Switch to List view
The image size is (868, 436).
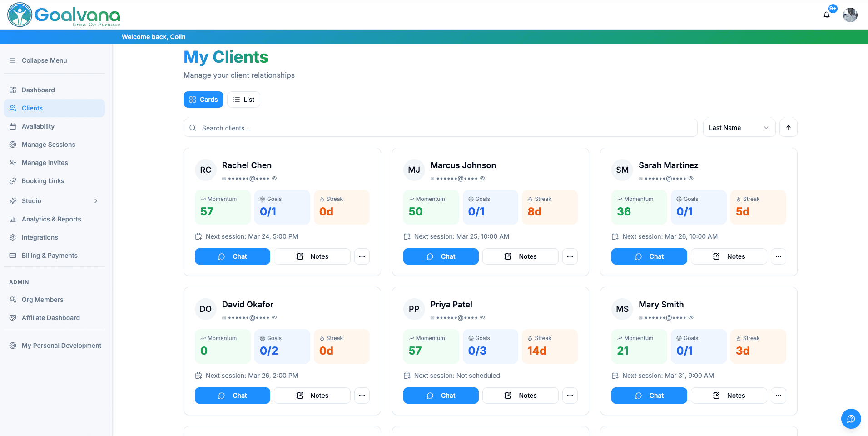tap(243, 99)
